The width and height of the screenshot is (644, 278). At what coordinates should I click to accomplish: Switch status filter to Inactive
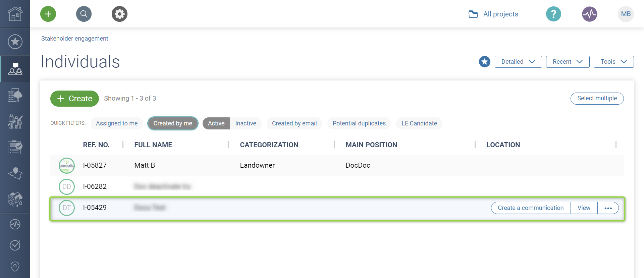click(246, 123)
